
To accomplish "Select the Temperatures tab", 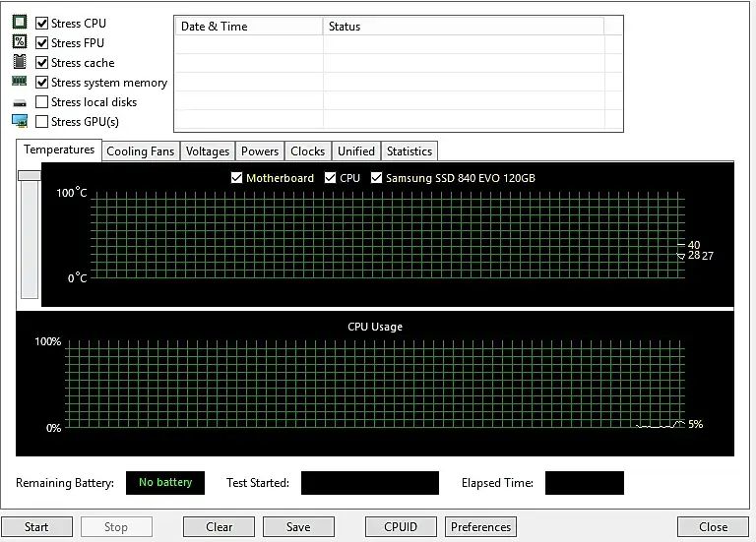I will [59, 150].
